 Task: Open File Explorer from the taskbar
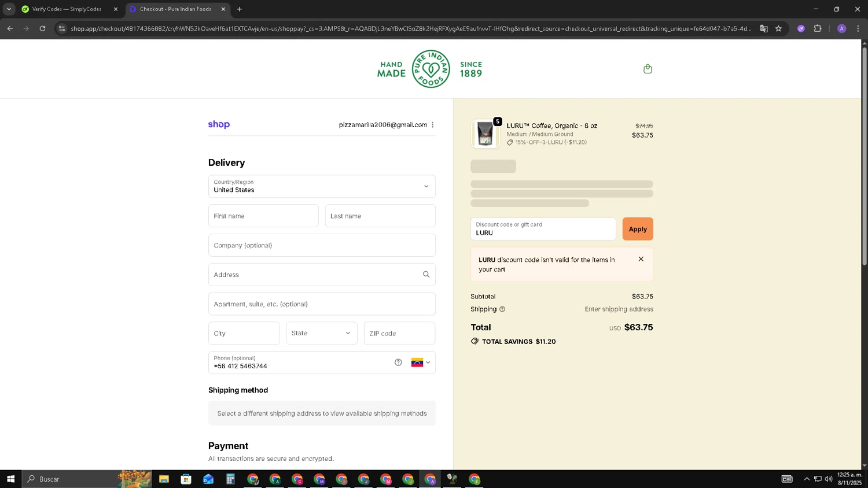tap(164, 479)
